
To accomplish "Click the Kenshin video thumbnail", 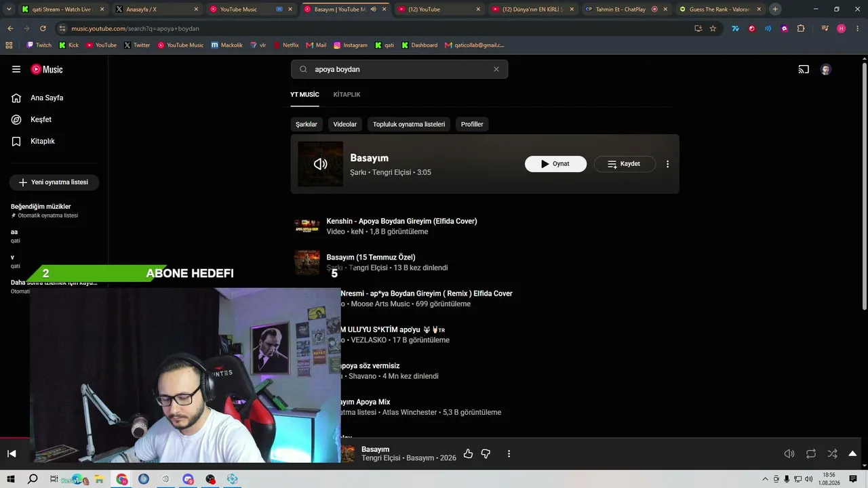I will pyautogui.click(x=307, y=226).
